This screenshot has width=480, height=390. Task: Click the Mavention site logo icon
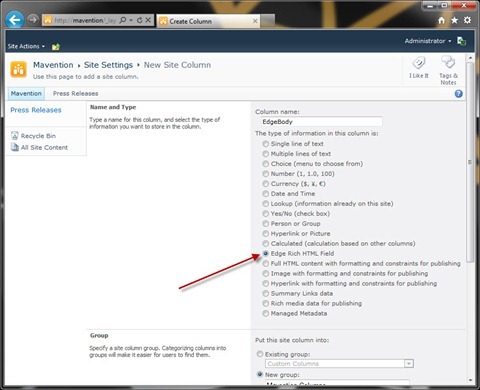pyautogui.click(x=18, y=69)
